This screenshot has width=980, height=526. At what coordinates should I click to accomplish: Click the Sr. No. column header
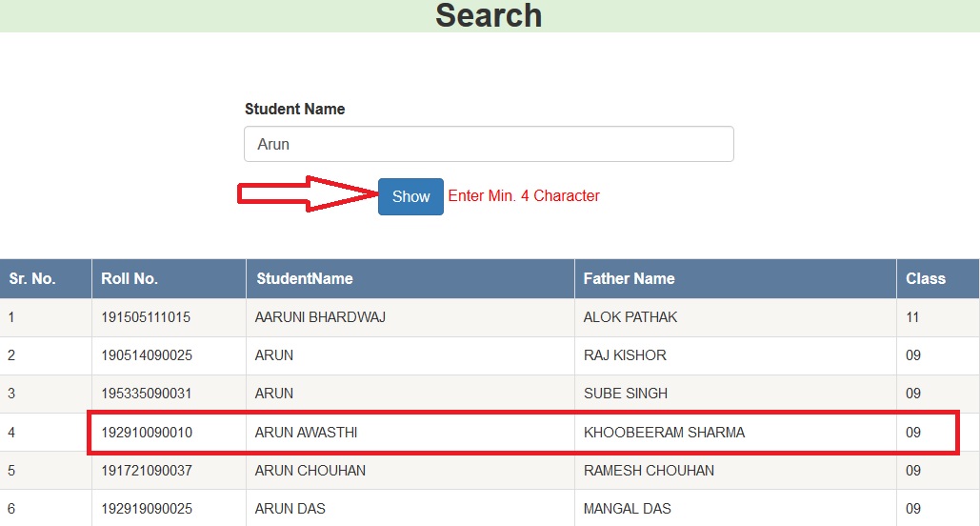pos(32,279)
